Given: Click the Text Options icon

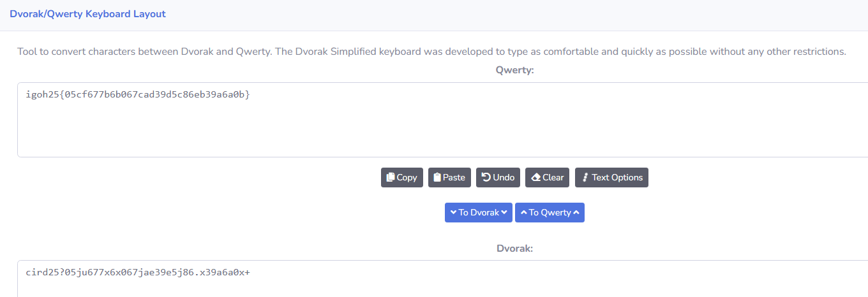Looking at the screenshot, I should 585,178.
